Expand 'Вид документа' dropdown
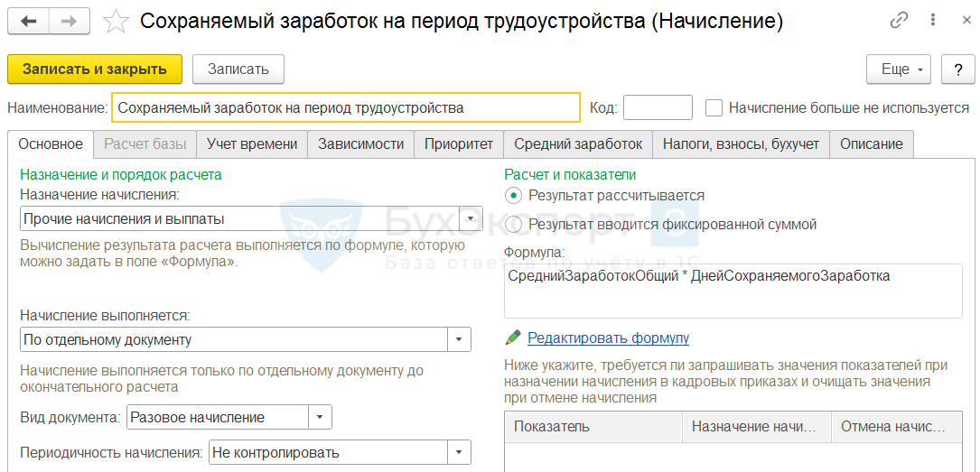 tap(321, 417)
